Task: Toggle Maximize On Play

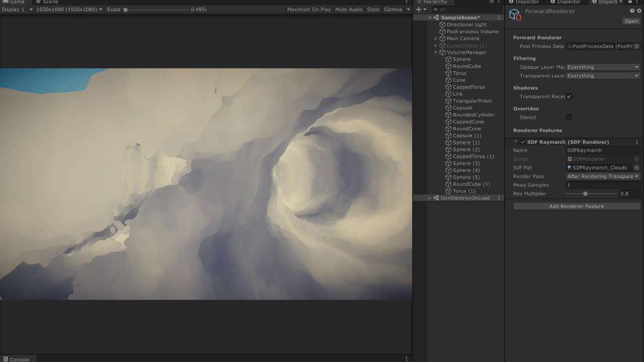Action: [x=308, y=10]
